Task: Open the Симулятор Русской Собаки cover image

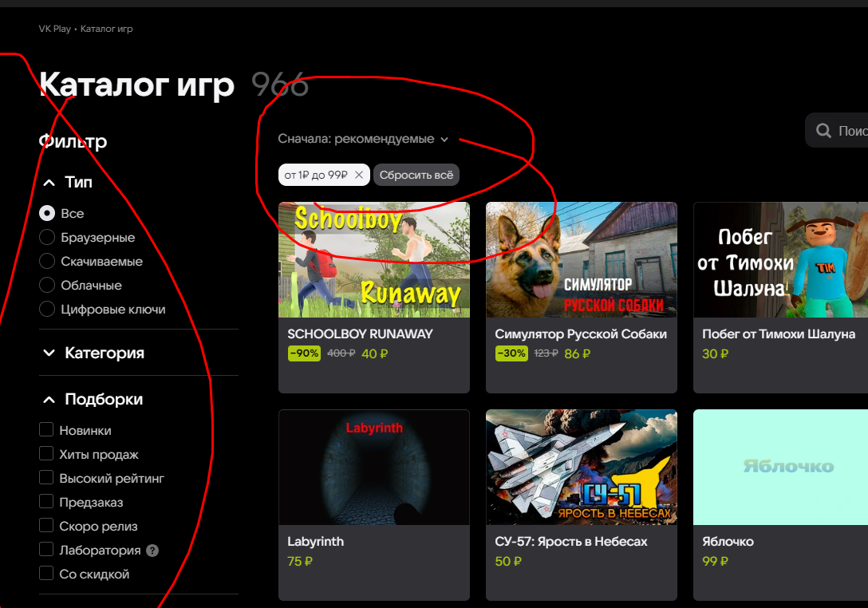Action: pos(582,259)
